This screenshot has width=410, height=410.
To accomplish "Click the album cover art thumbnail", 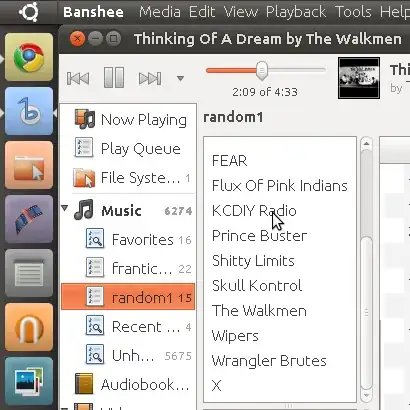I will [359, 78].
